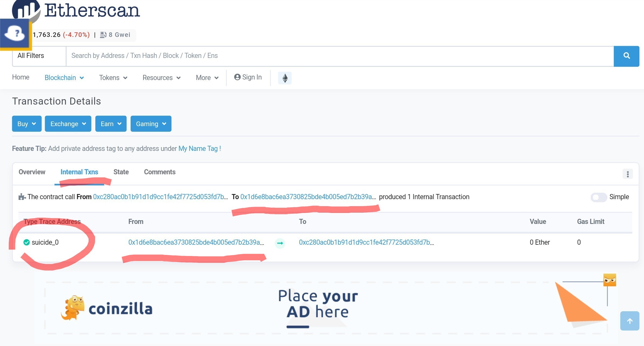Open the My Name Tag link
The image size is (644, 346).
click(x=200, y=148)
